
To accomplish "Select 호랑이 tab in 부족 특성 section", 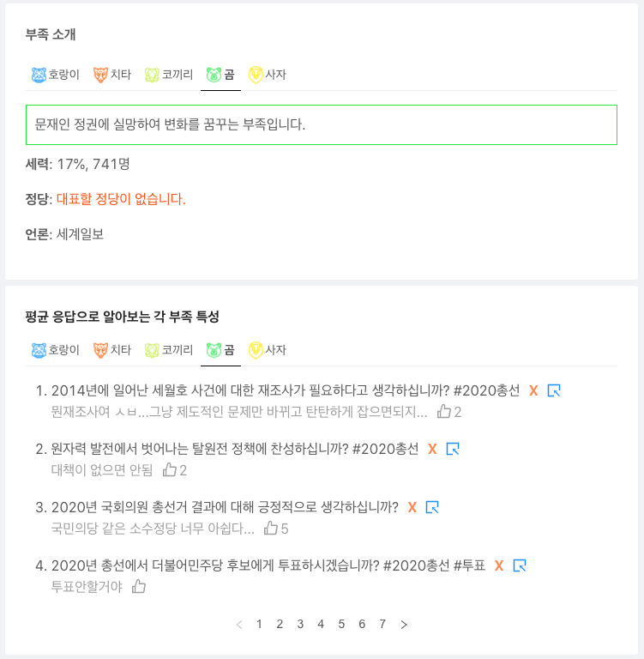I will (56, 350).
